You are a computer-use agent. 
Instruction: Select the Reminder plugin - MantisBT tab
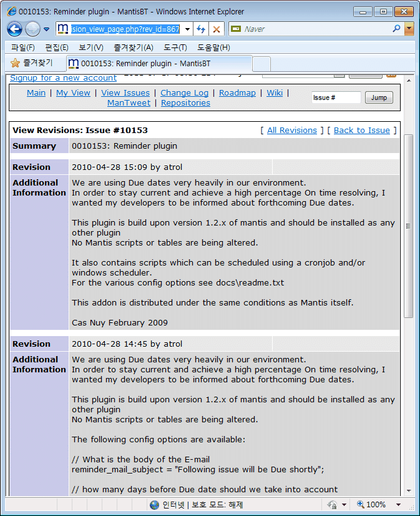[x=159, y=63]
